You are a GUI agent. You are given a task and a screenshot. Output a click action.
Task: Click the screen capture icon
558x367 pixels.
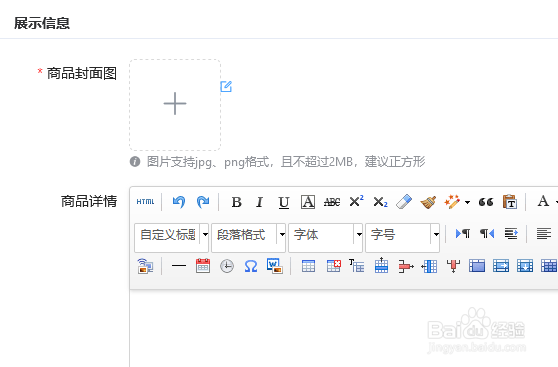[x=145, y=266]
